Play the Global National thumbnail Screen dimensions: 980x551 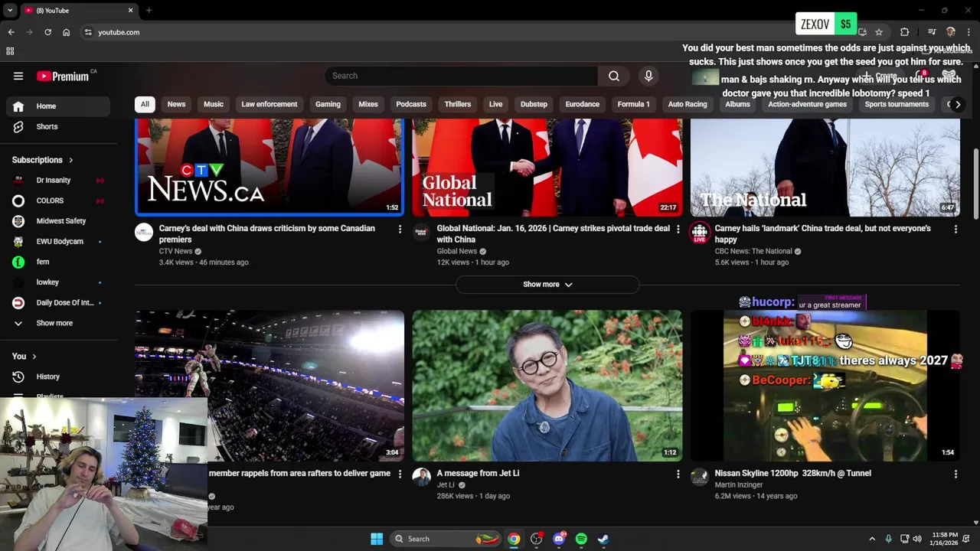tap(547, 168)
